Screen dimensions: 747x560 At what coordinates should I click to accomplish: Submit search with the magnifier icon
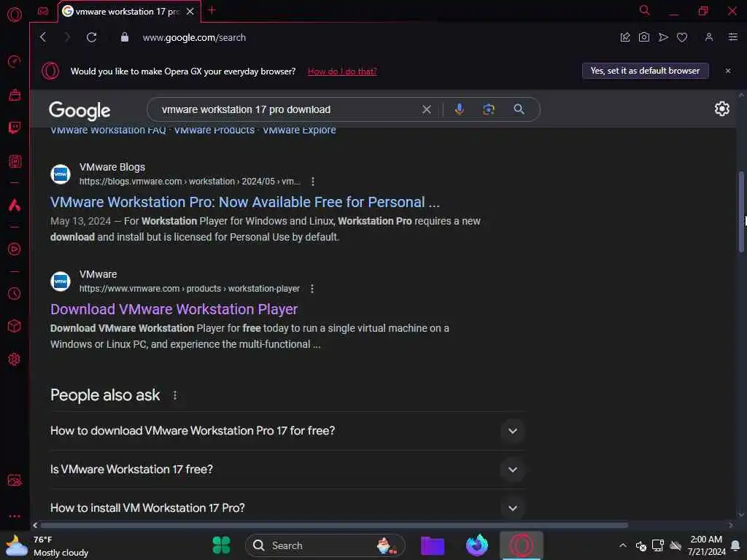(519, 109)
